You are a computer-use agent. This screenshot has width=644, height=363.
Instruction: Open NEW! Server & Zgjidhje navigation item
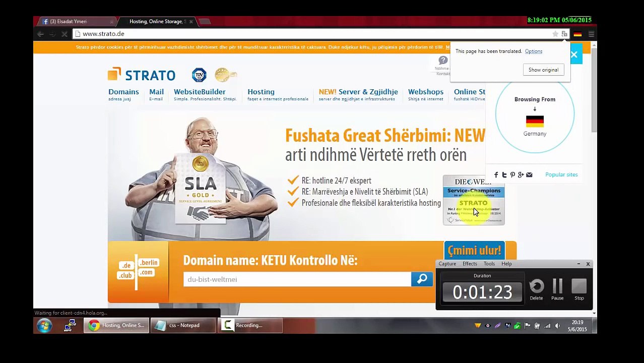pos(358,94)
